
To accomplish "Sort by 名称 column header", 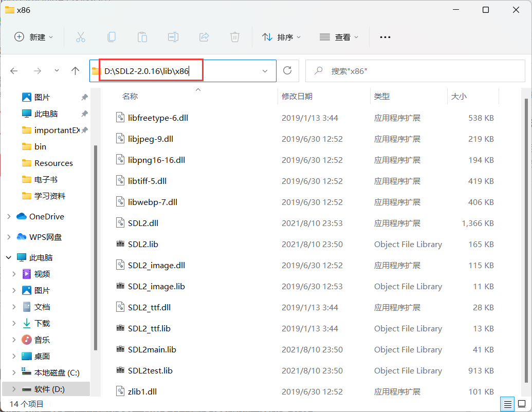I will click(x=130, y=96).
